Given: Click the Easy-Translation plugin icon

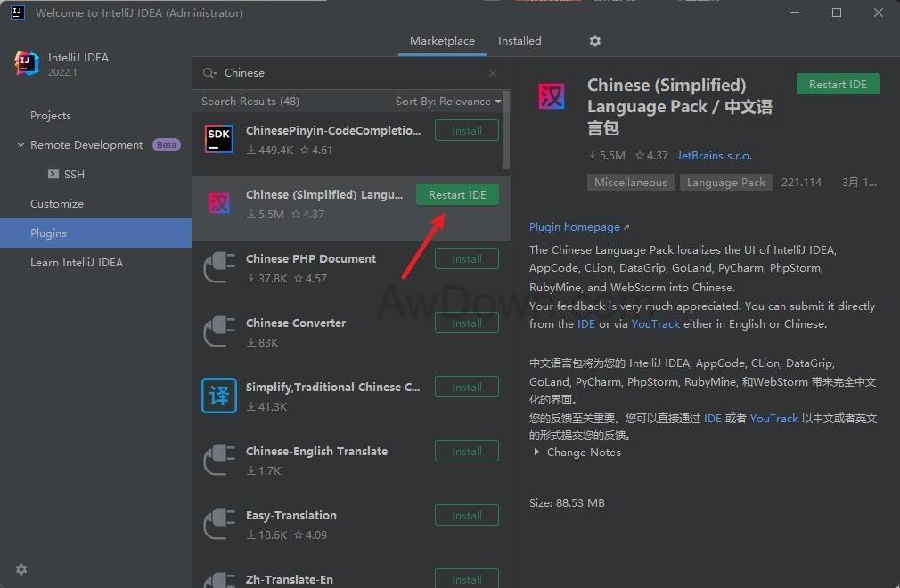Looking at the screenshot, I should [x=218, y=524].
